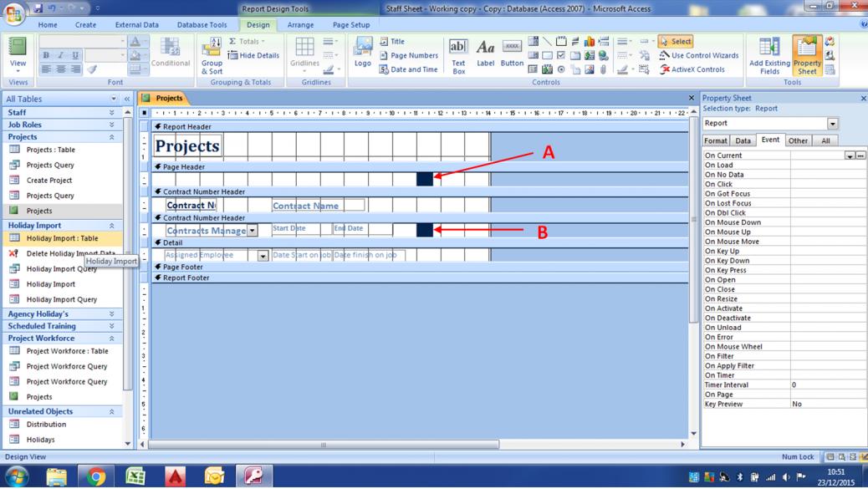Open Windows Start menu
Image resolution: width=868 pixels, height=489 pixels.
(x=17, y=476)
